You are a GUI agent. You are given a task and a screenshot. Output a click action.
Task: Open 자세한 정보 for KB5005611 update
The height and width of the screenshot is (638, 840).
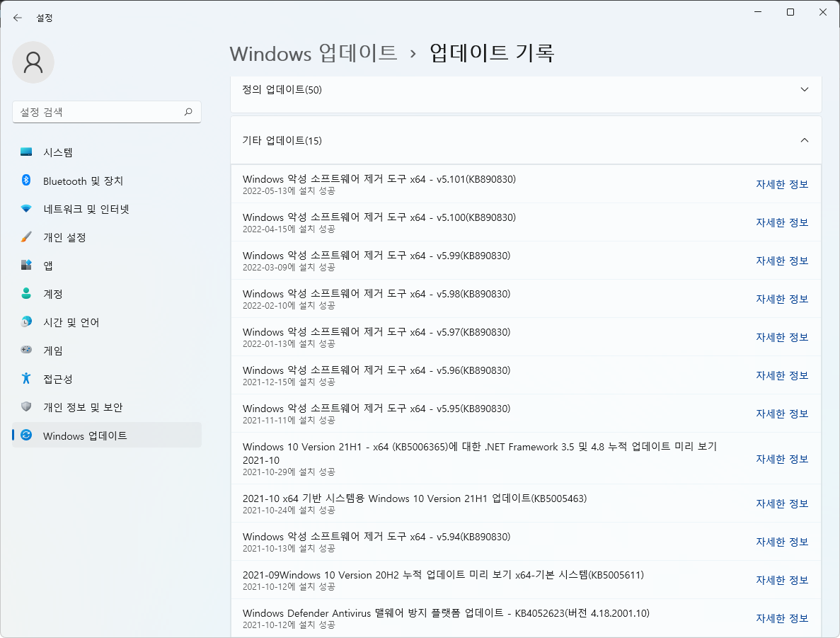[781, 580]
